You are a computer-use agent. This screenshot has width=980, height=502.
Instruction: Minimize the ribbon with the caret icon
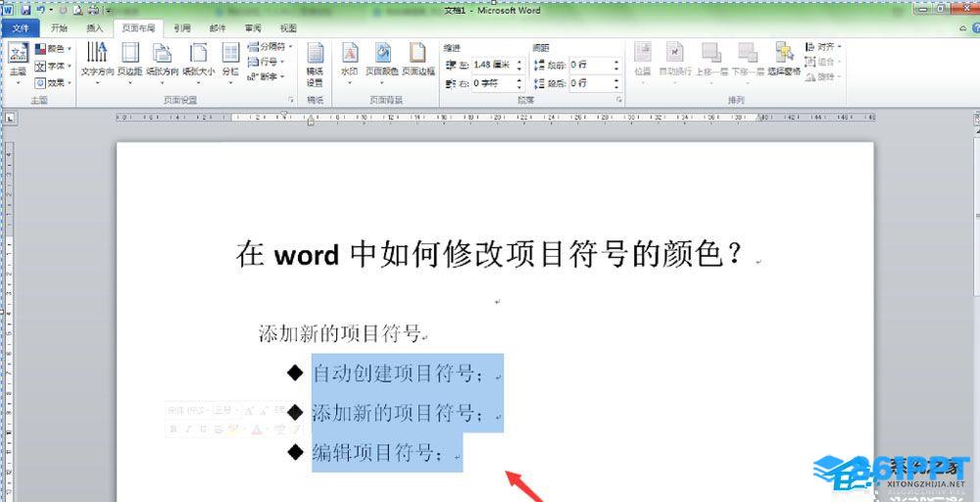pos(962,28)
